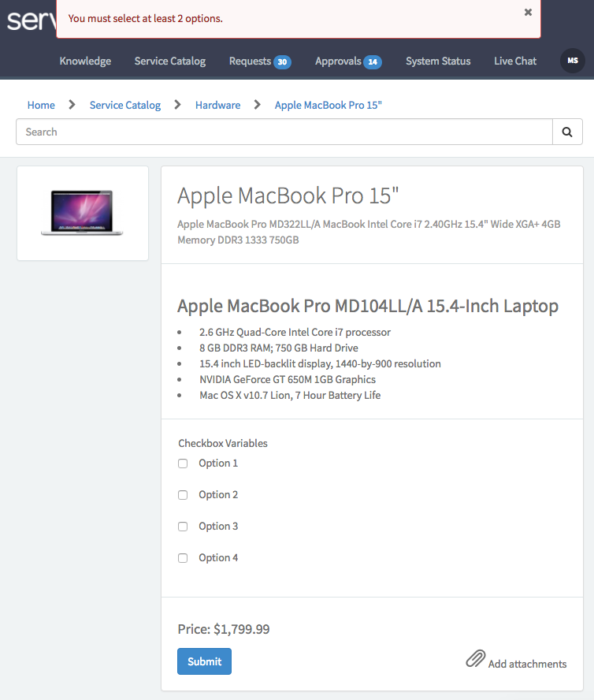Click the paperclip attachment icon
The image size is (594, 700).
(475, 659)
